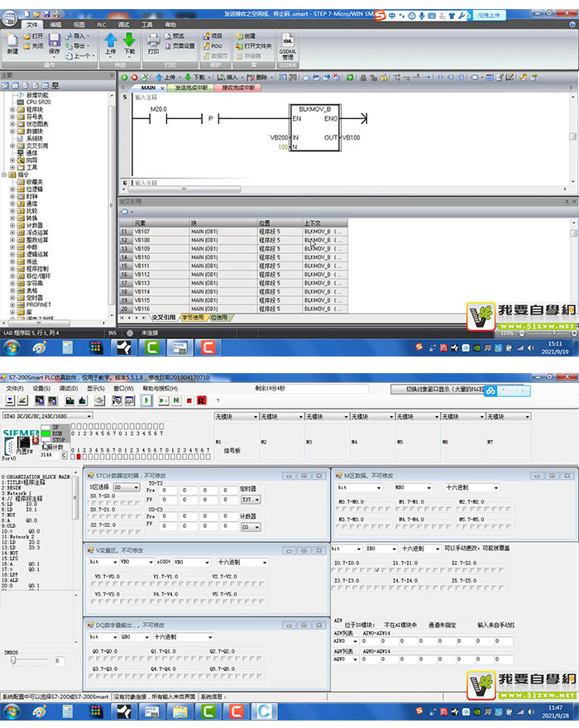Click the POU protection icon in ribbon
The image size is (579, 728).
207,46
